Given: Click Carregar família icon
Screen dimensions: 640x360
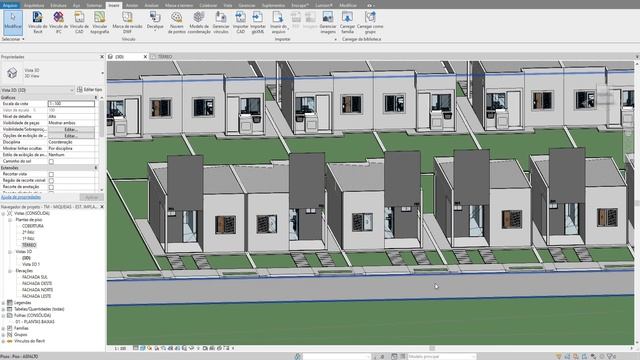Looking at the screenshot, I should [347, 18].
